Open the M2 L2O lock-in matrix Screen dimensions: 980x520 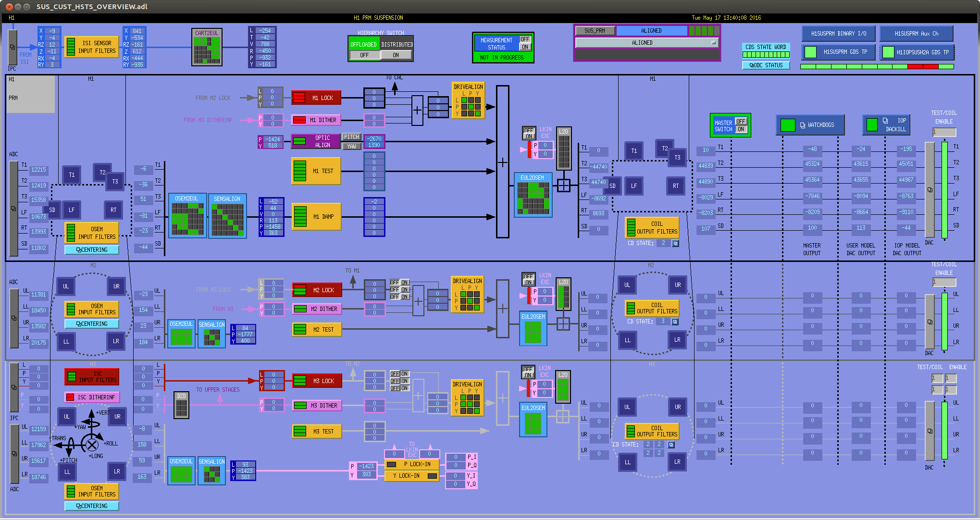[563, 294]
